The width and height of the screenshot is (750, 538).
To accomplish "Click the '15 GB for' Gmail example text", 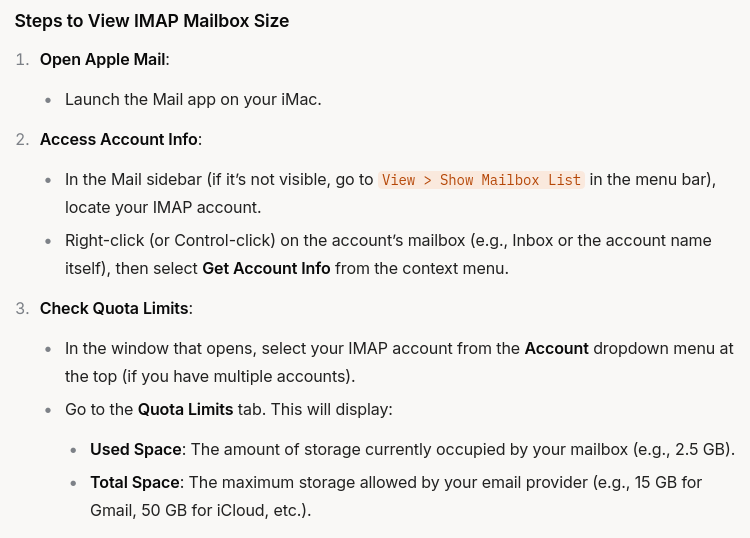I will pyautogui.click(x=668, y=483).
